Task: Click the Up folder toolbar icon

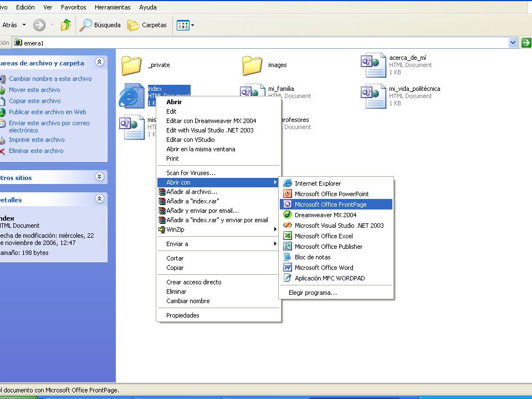Action: coord(66,25)
